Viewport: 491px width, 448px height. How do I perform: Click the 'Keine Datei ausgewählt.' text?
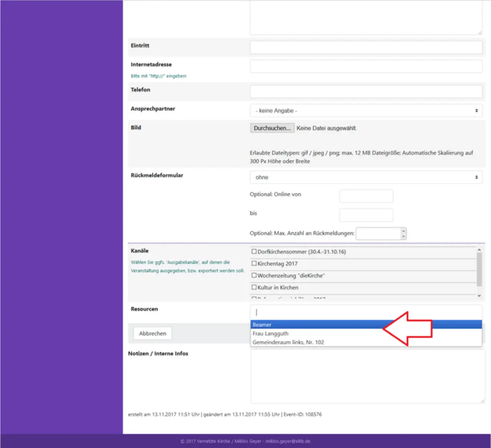click(x=326, y=128)
